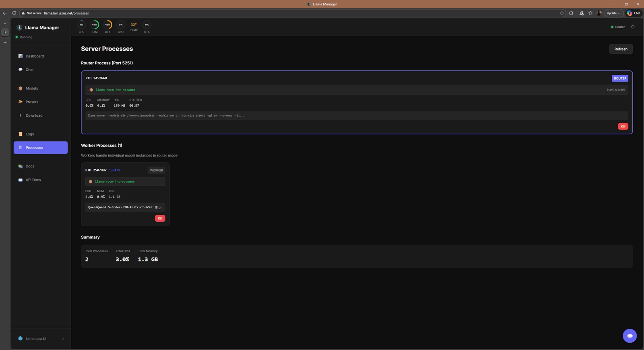Screen dimensions: 644x350
Task: Click the GTT usage gauge
Action: pyautogui.click(x=107, y=27)
